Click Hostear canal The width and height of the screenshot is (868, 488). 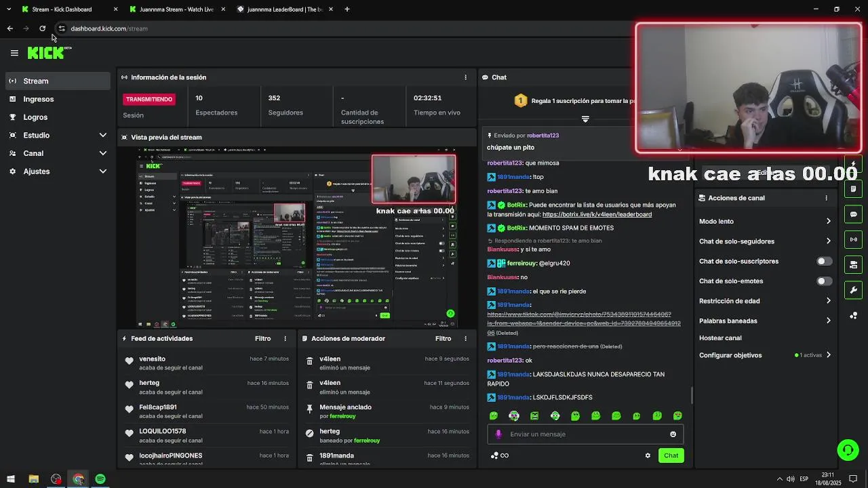[720, 338]
